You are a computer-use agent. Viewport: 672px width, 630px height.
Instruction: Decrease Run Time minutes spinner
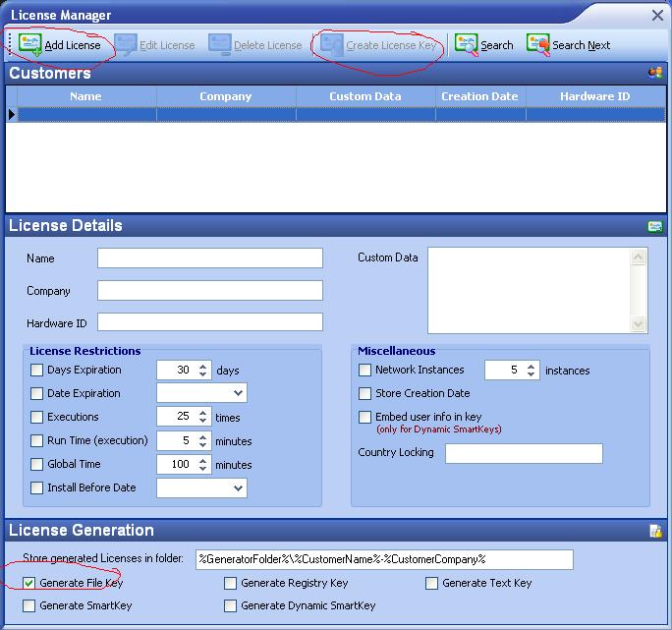(203, 444)
